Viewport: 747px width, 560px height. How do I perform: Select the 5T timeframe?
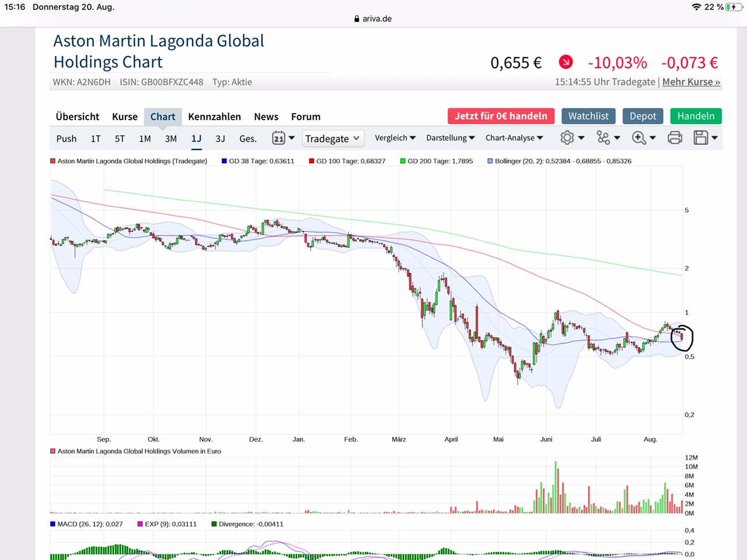pyautogui.click(x=120, y=139)
